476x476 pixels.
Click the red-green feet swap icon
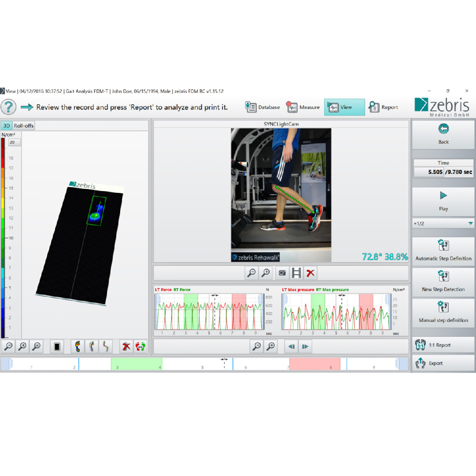(x=140, y=347)
